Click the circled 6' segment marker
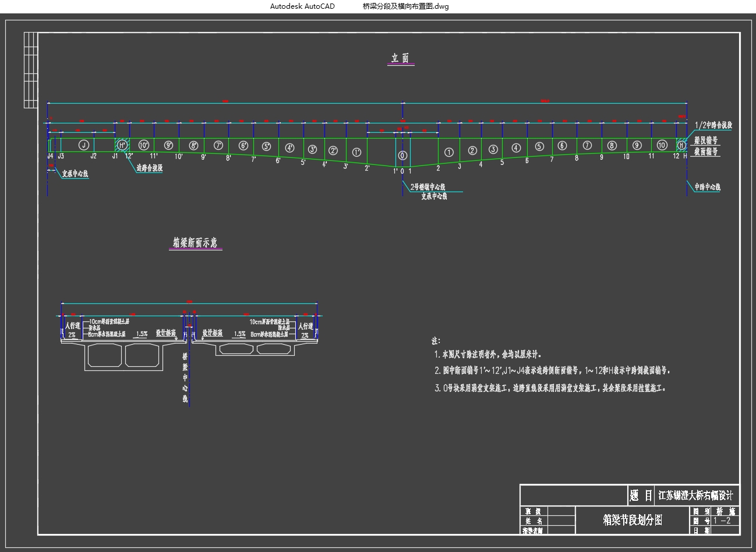 tap(243, 146)
